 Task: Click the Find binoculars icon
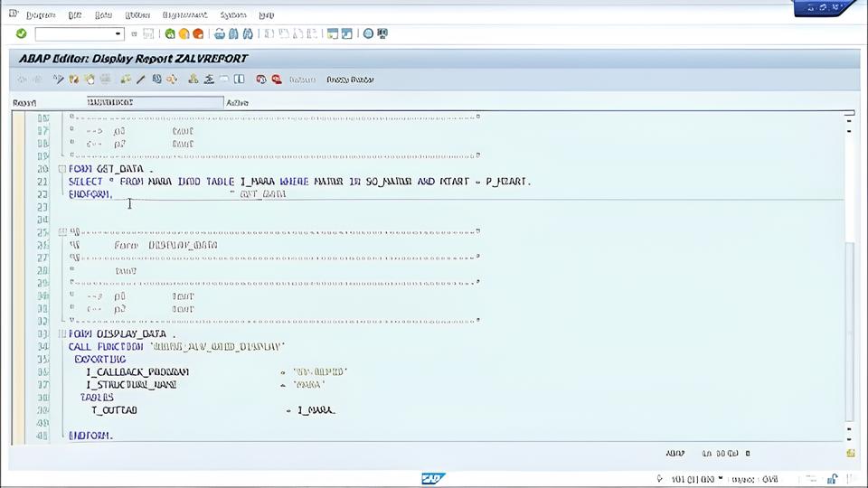pyautogui.click(x=233, y=33)
